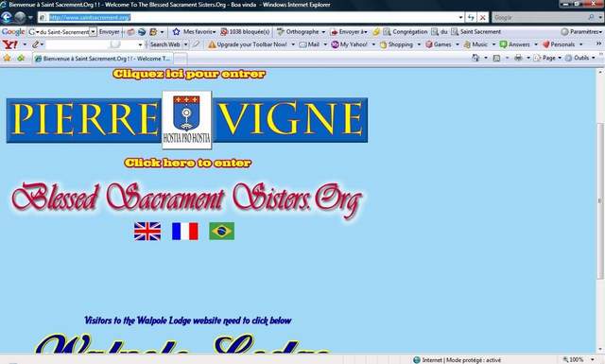605x364 pixels.
Task: Click the Click here to enter link
Action: pyautogui.click(x=188, y=163)
